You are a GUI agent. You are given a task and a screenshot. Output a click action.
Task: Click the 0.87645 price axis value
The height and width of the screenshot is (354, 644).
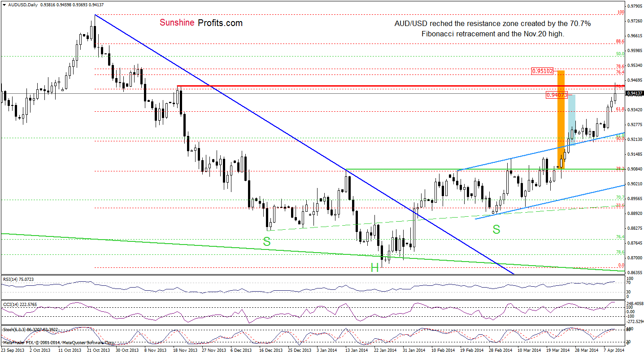coord(635,243)
